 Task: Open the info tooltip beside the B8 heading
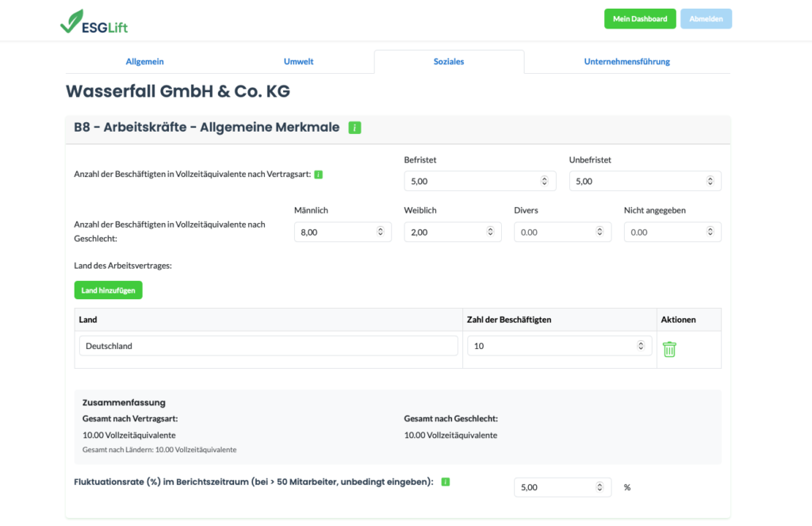pyautogui.click(x=354, y=127)
